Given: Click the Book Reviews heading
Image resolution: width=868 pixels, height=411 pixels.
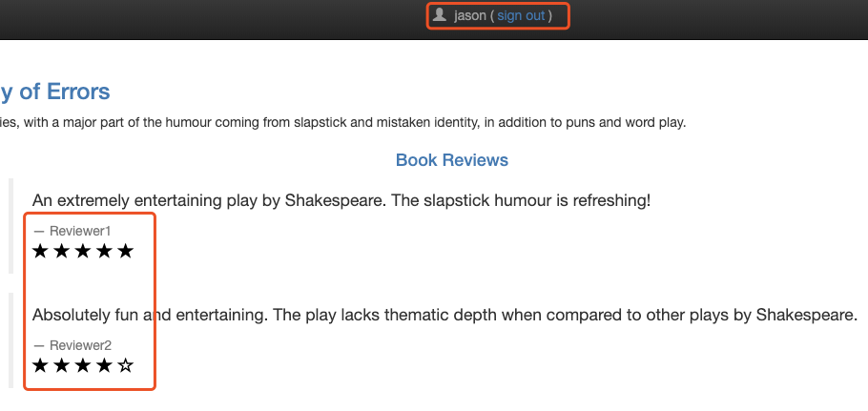Looking at the screenshot, I should tap(452, 160).
